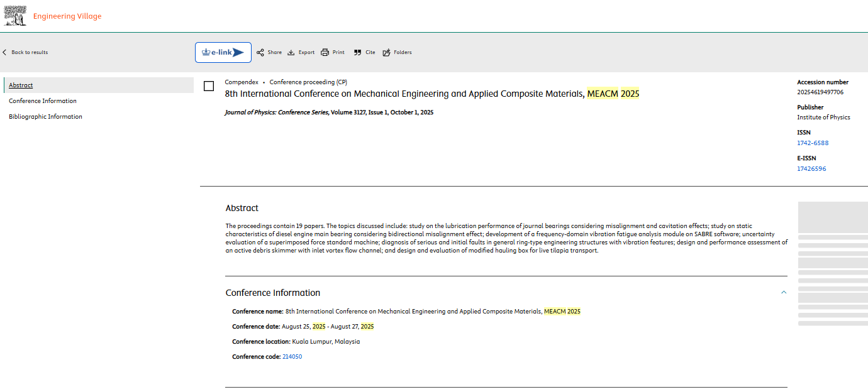The image size is (868, 392).
Task: Click the Print icon
Action: (325, 53)
